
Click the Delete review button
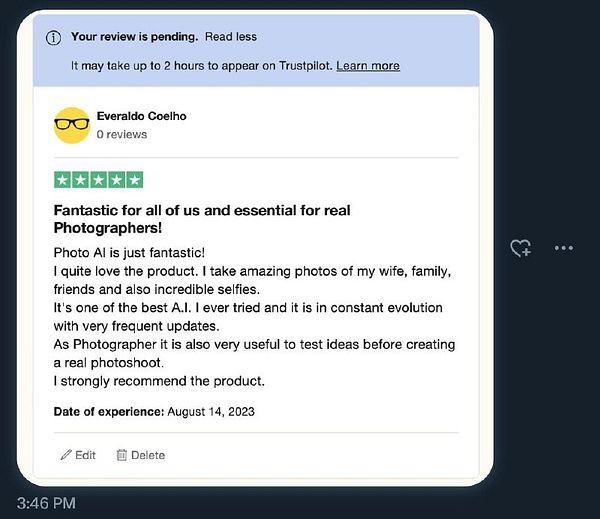coord(141,455)
